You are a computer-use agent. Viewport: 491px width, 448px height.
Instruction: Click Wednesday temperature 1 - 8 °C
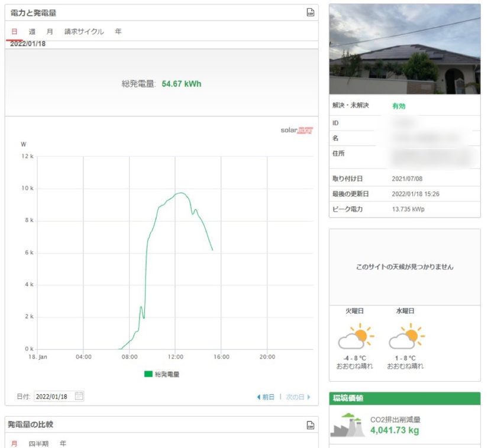point(405,358)
